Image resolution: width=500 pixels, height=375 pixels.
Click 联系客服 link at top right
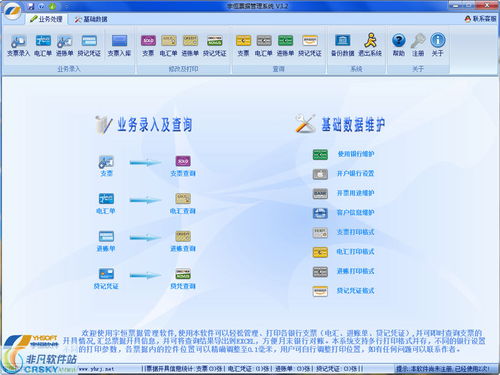click(480, 19)
